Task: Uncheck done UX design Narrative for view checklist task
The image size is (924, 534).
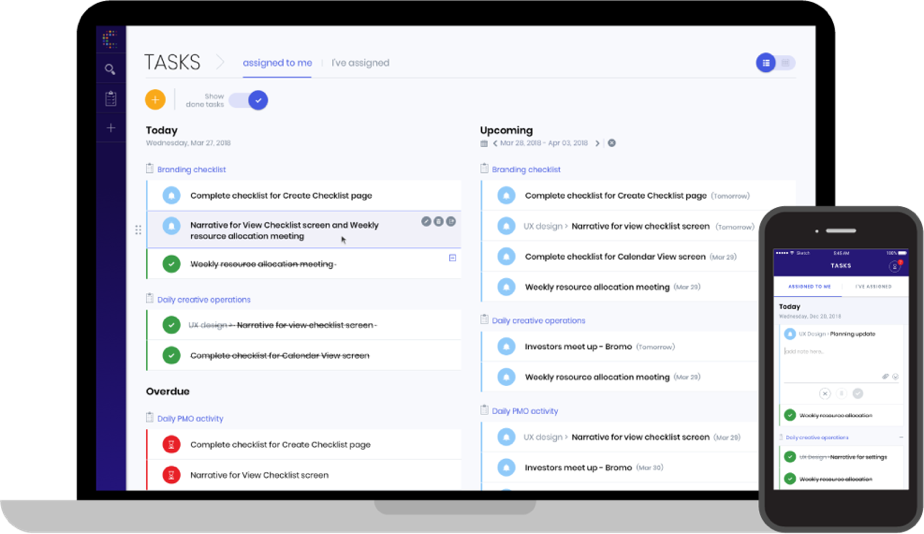Action: point(171,325)
